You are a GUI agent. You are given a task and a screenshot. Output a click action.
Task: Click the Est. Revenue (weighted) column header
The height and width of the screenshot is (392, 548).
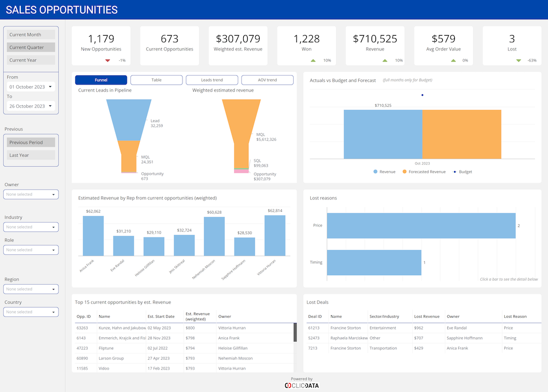click(197, 316)
